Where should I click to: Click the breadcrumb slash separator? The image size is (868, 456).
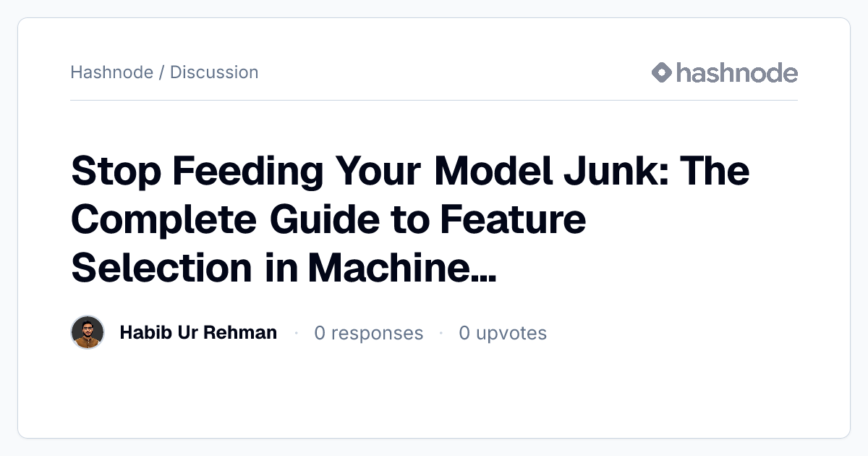(x=161, y=72)
